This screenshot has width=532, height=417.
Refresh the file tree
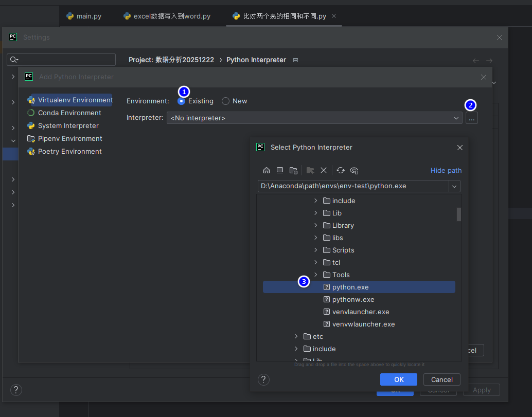tap(340, 170)
